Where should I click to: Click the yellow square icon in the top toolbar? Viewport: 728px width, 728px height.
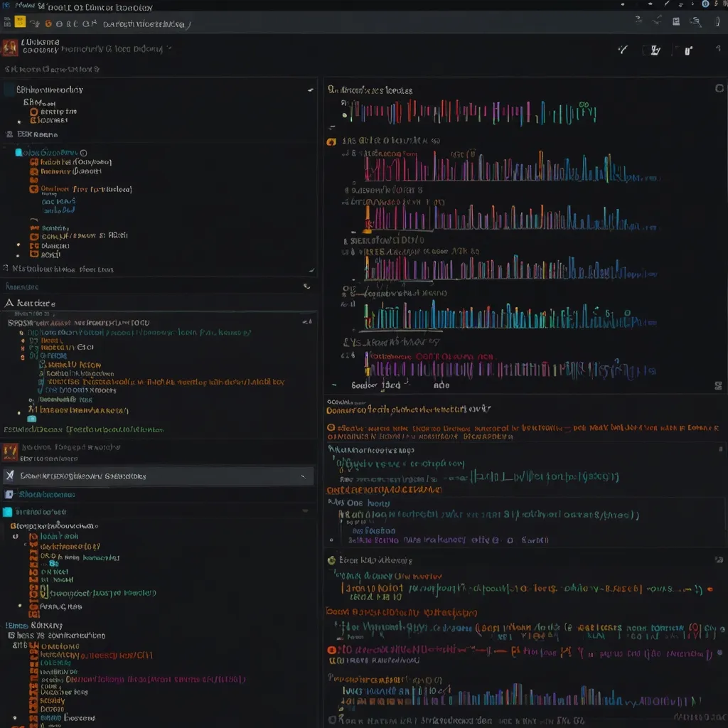(20, 22)
